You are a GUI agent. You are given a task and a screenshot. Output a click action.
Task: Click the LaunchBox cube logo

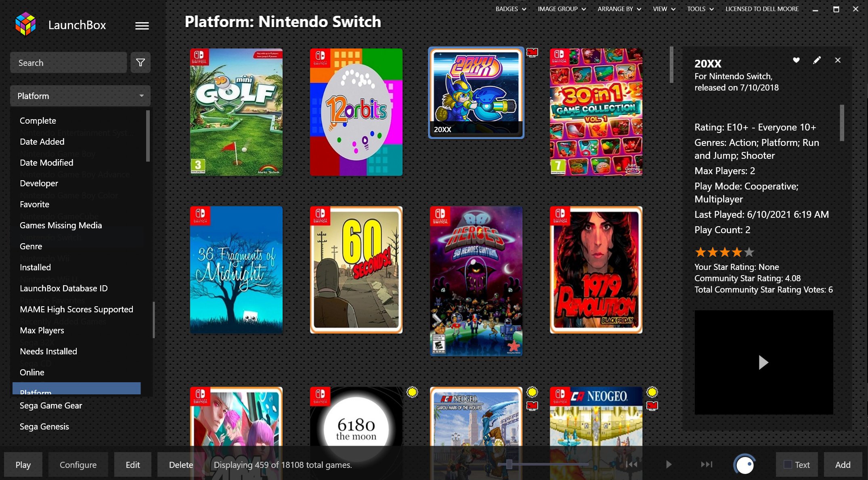pyautogui.click(x=25, y=24)
